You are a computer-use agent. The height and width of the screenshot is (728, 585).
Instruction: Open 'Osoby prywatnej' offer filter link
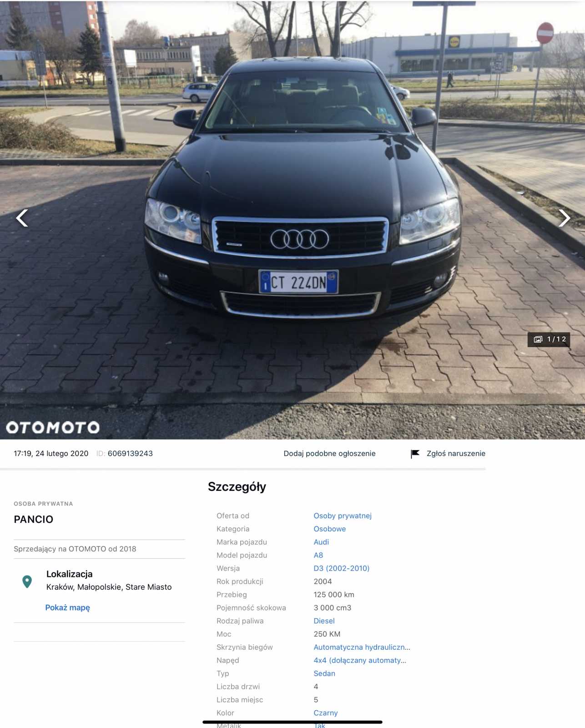[x=343, y=516]
